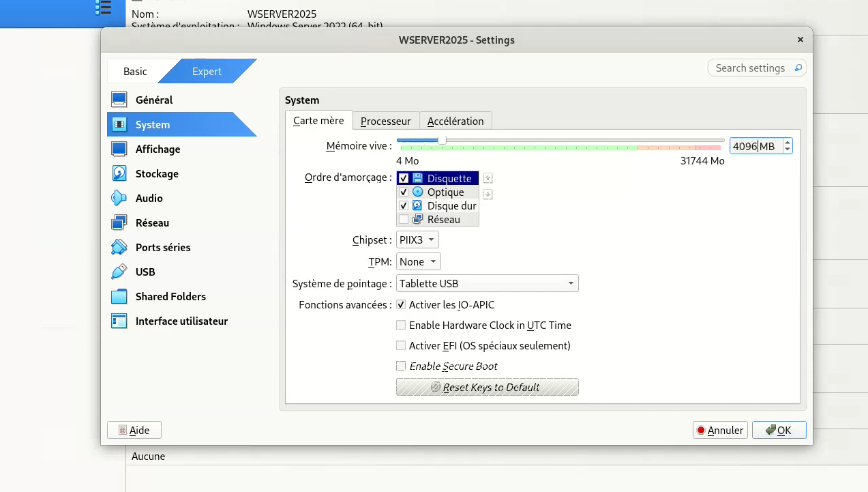Open the Accélération tab
868x492 pixels.
point(455,121)
